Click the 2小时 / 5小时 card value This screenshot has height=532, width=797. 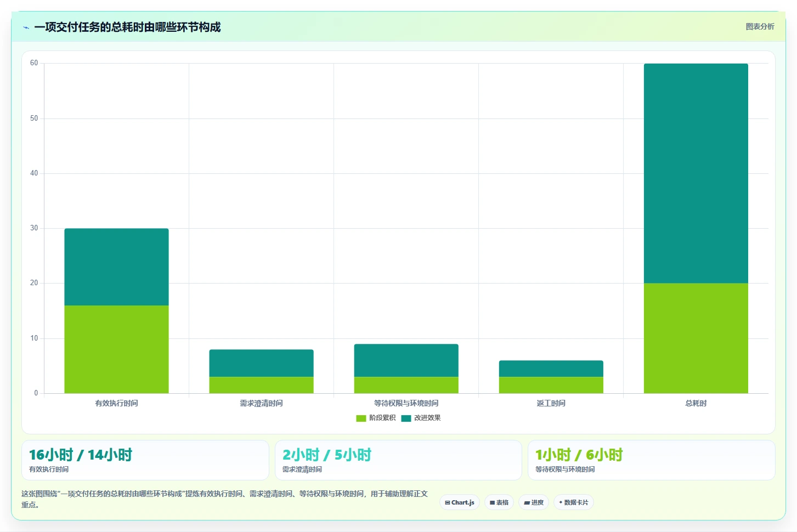coord(327,455)
